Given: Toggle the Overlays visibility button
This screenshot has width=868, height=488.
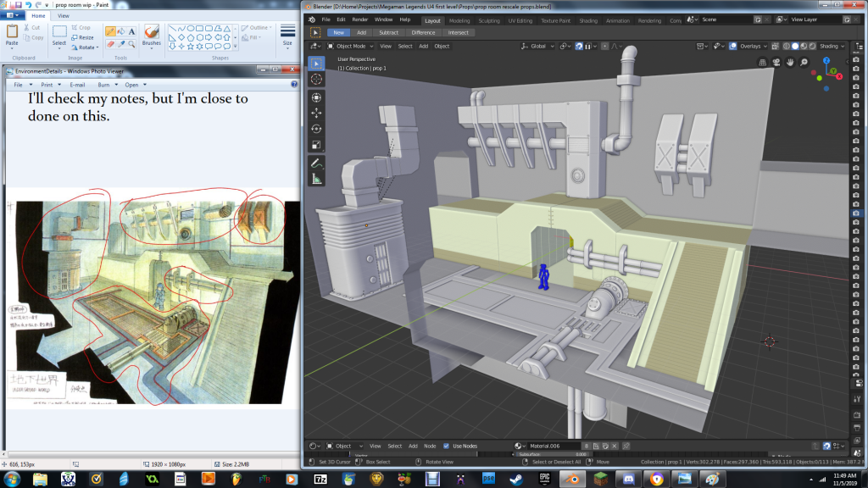Looking at the screenshot, I should 733,47.
